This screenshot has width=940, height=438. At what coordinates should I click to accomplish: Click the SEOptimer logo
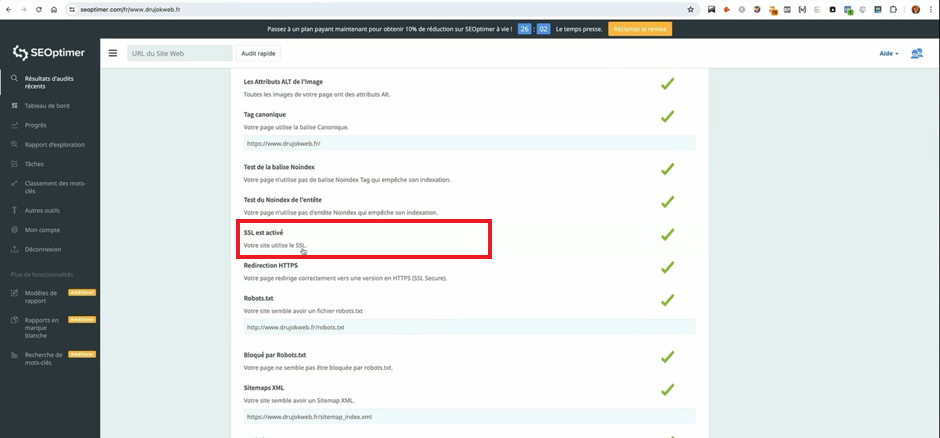click(49, 53)
